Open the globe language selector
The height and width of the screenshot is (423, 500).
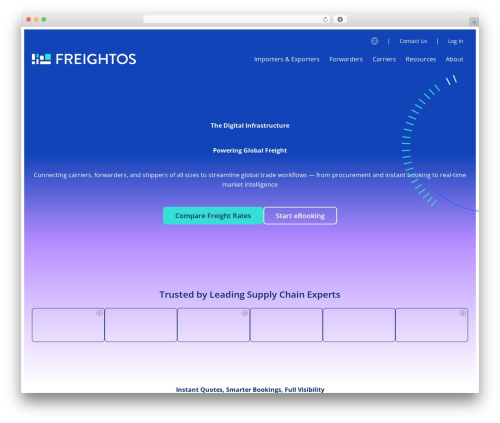(x=375, y=41)
